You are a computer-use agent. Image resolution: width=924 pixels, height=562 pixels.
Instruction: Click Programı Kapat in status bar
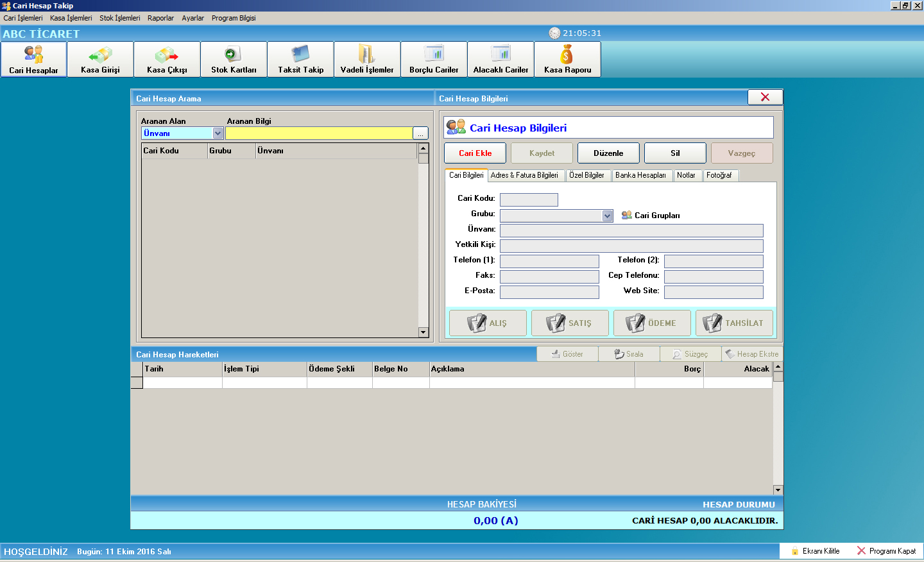886,551
